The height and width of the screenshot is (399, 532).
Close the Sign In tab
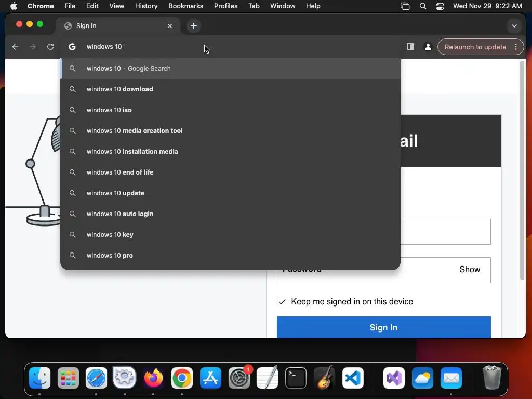(x=170, y=26)
